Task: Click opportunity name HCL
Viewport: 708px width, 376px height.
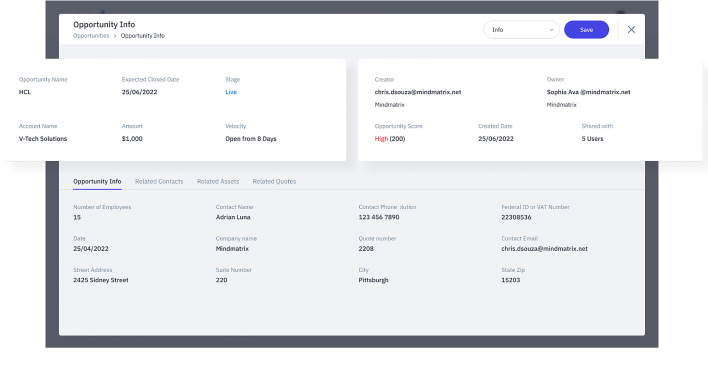Action: tap(24, 92)
